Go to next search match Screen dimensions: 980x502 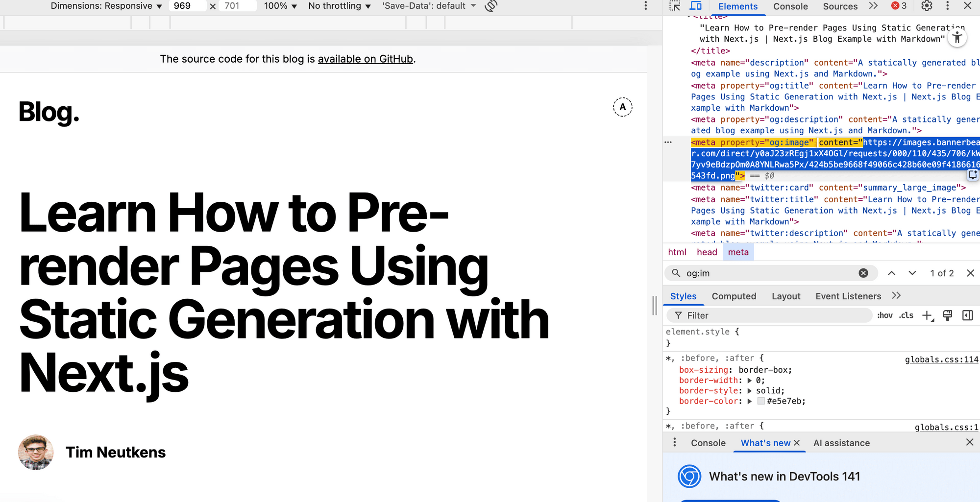[912, 273]
